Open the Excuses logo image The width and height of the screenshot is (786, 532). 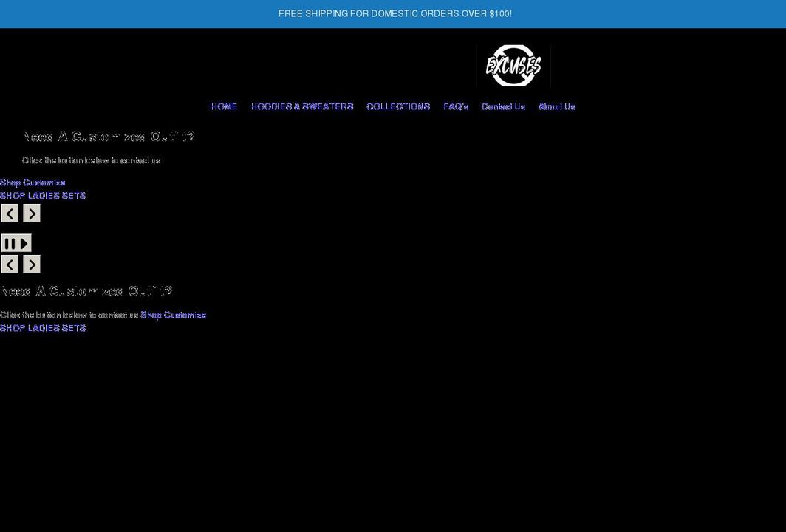click(513, 66)
